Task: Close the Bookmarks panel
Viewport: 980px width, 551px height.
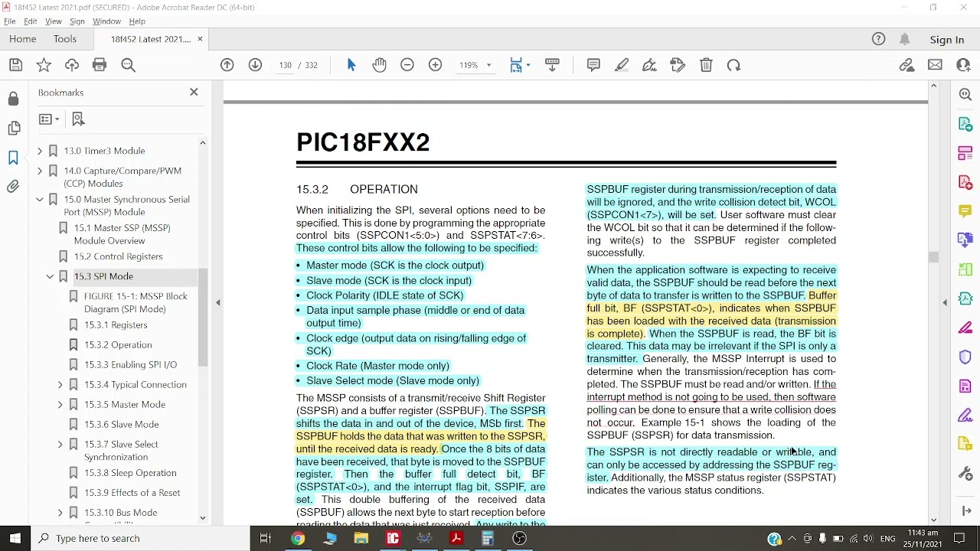Action: 194,93
